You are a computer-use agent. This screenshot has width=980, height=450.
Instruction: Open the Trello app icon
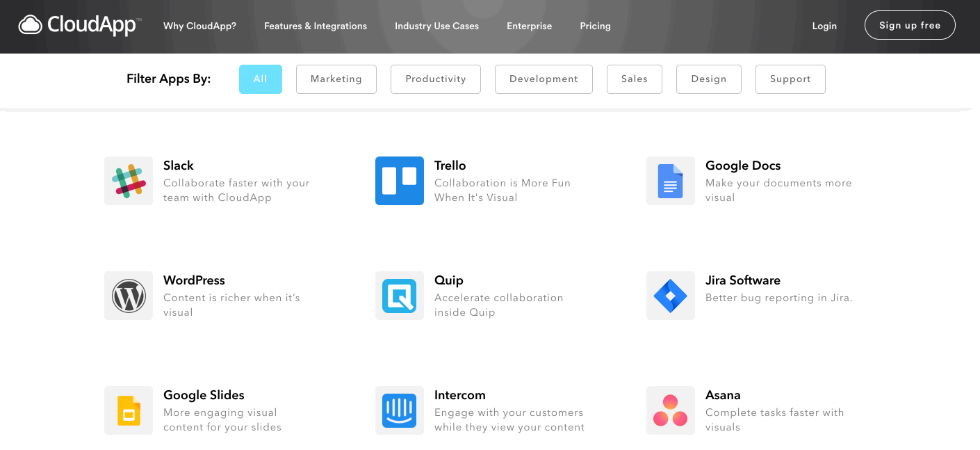400,181
